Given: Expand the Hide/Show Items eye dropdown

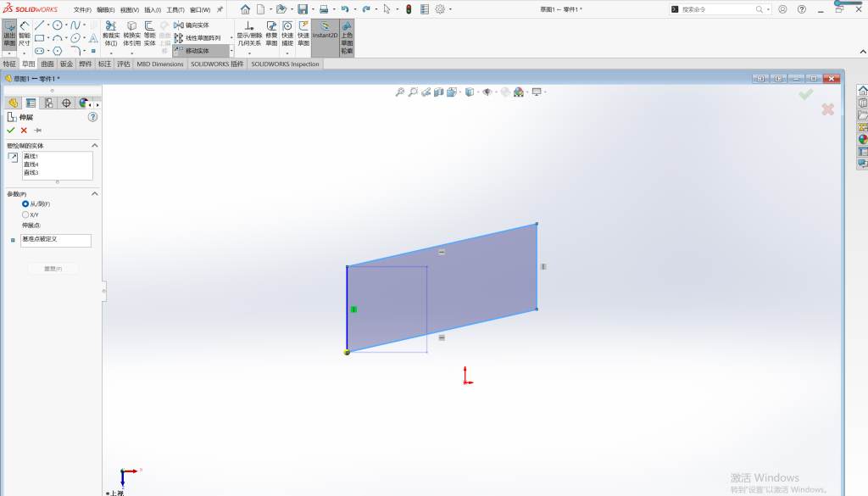Looking at the screenshot, I should click(495, 92).
